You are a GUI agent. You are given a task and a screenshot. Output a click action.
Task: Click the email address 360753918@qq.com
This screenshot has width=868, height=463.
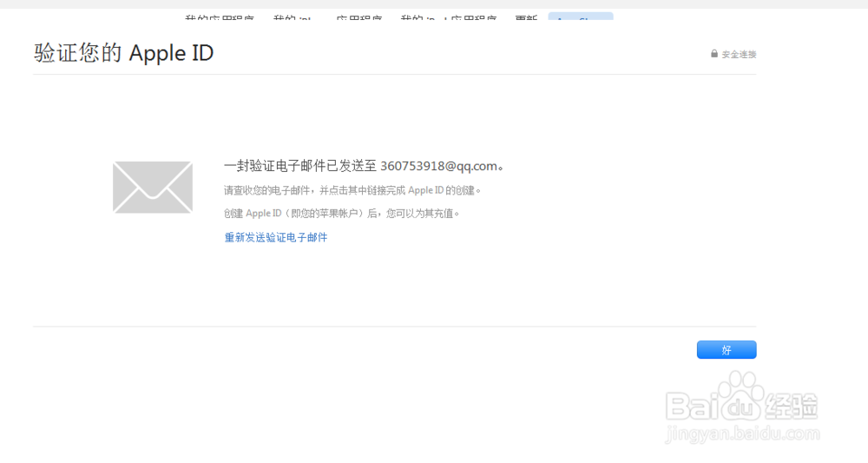[438, 166]
